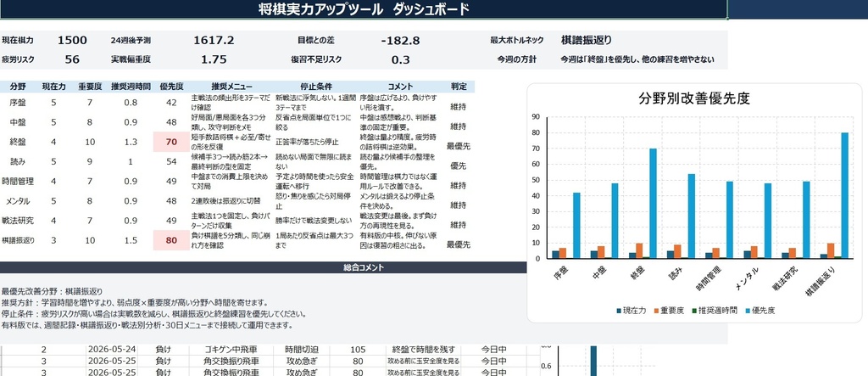This screenshot has height=376, width=868.
Task: Select 推奨週時間 0.8 in the 序盤 row
Action: click(131, 103)
